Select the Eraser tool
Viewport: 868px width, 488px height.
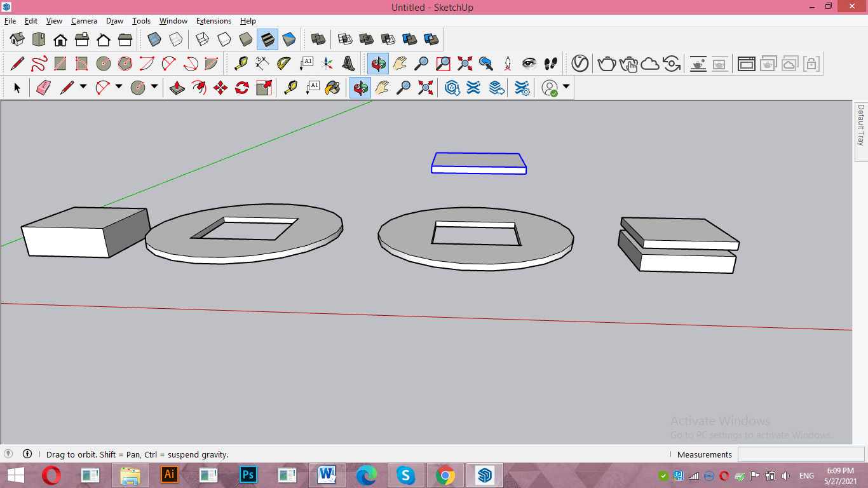point(43,88)
